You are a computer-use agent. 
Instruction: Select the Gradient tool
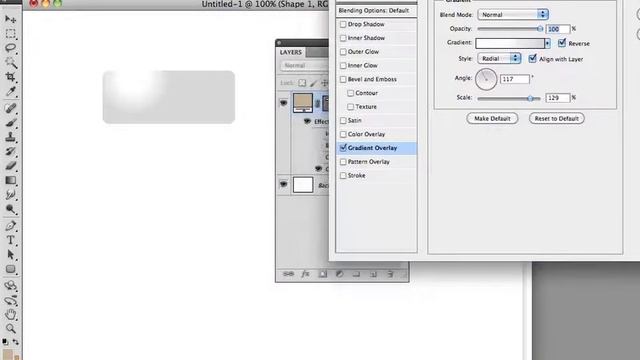pyautogui.click(x=11, y=180)
